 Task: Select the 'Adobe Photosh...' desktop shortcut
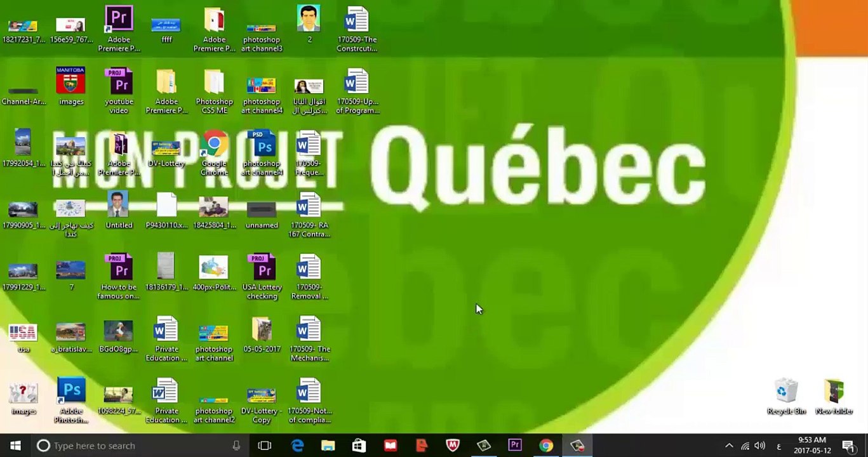[x=71, y=401]
